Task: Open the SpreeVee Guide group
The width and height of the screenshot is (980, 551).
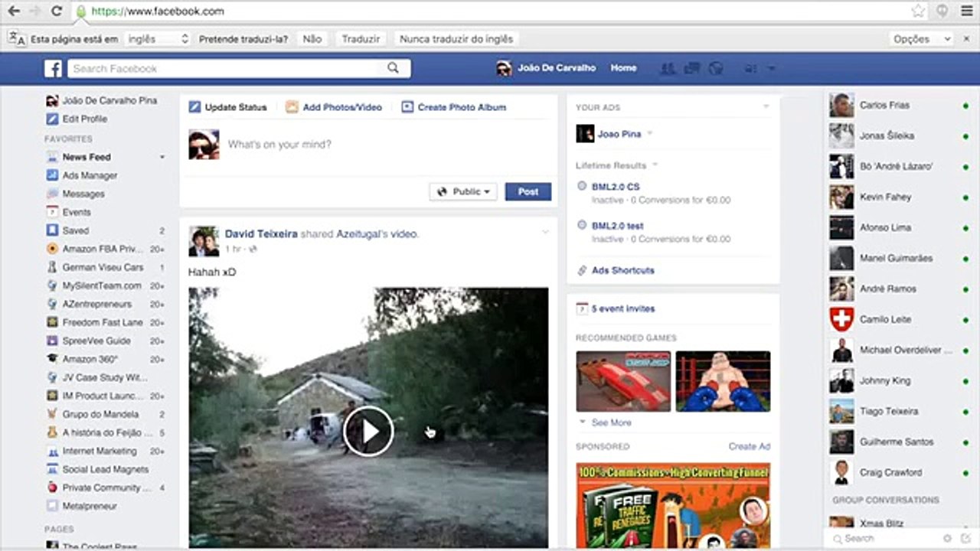Action: click(x=96, y=341)
